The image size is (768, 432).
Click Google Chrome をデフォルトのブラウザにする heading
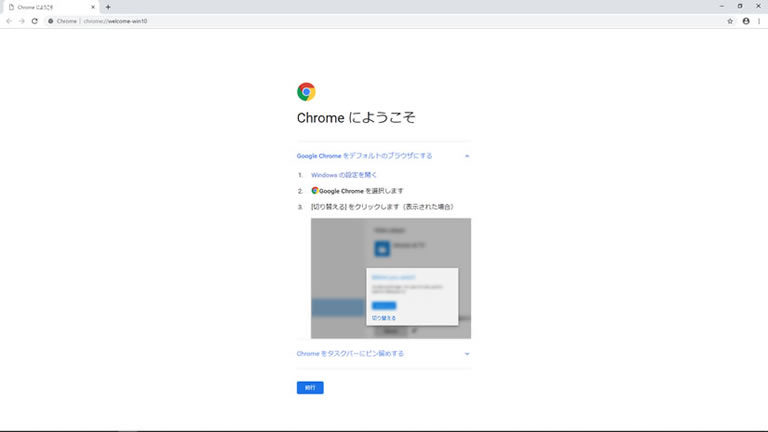[364, 156]
